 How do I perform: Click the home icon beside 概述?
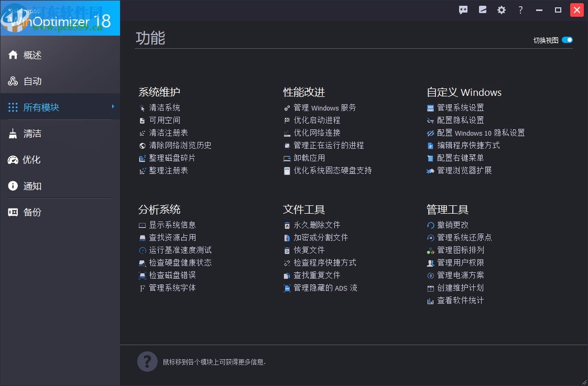tap(12, 54)
